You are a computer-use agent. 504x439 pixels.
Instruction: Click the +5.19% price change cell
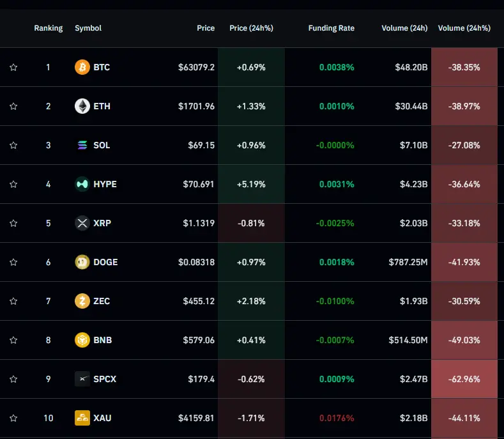tap(251, 184)
